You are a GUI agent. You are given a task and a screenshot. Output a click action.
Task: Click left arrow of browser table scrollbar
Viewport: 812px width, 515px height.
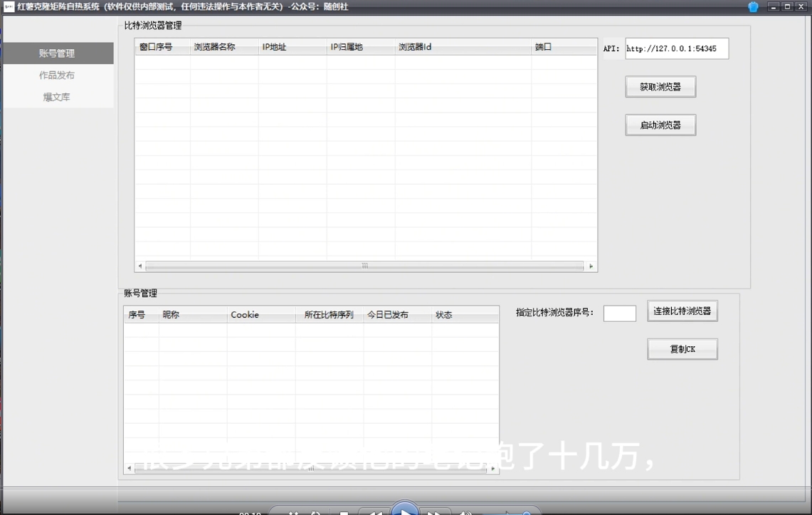[140, 266]
